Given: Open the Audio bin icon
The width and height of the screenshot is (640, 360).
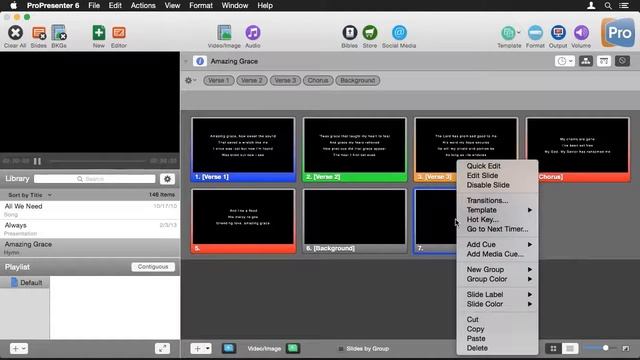Looking at the screenshot, I should click(x=253, y=33).
